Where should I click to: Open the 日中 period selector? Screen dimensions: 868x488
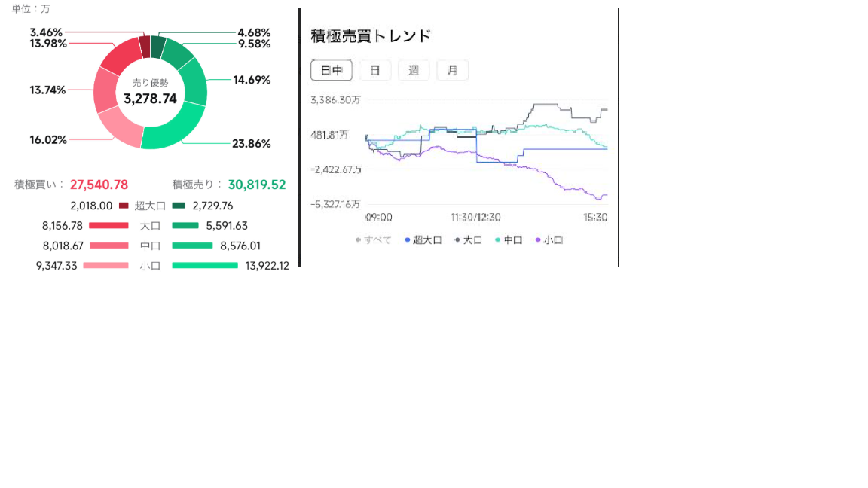[x=331, y=70]
